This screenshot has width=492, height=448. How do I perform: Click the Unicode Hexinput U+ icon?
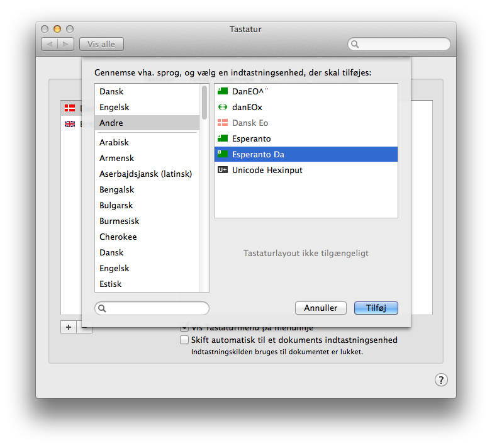point(222,170)
